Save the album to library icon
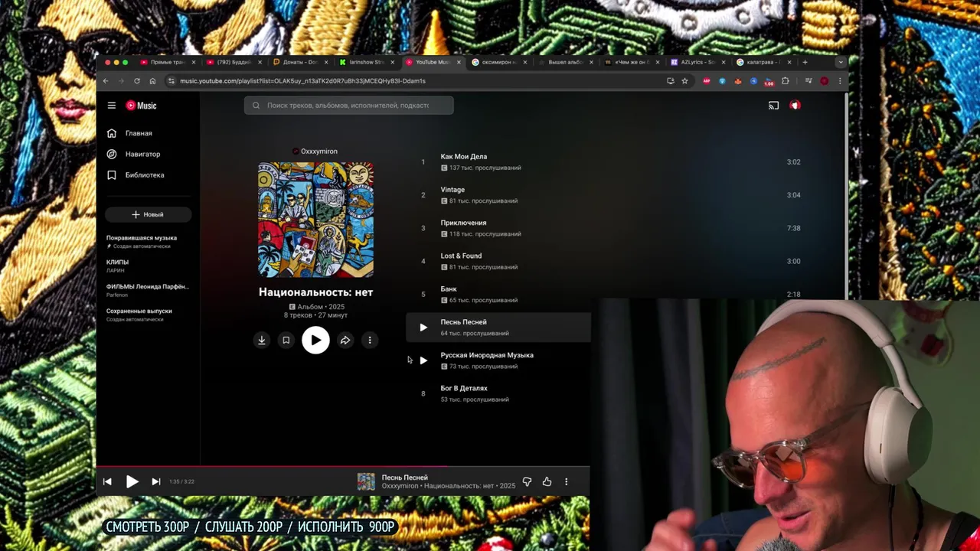Image resolution: width=980 pixels, height=551 pixels. click(286, 341)
